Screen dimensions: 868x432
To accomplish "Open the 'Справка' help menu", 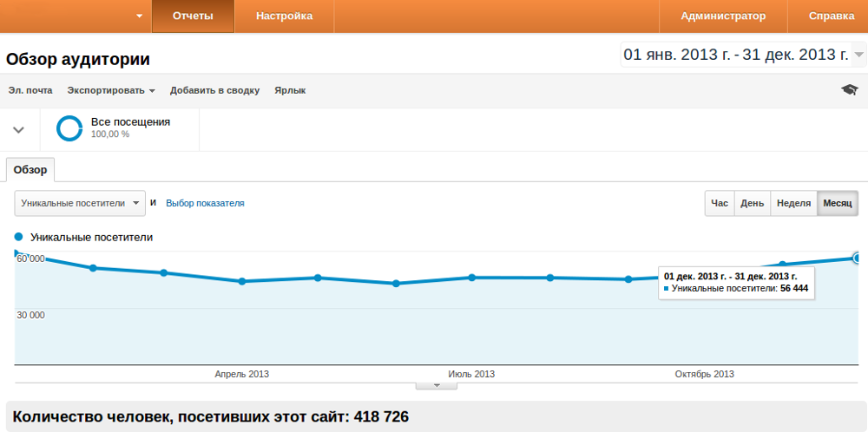I will coord(831,16).
